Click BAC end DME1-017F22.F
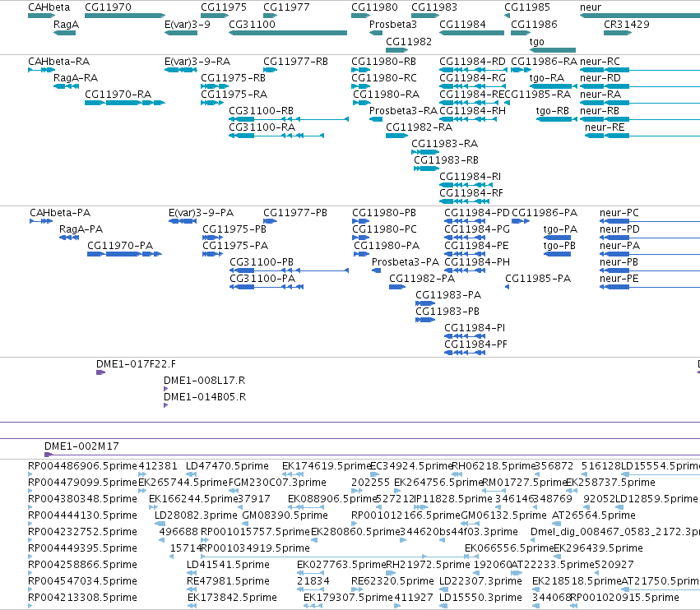This screenshot has height=610, width=700. [x=137, y=364]
